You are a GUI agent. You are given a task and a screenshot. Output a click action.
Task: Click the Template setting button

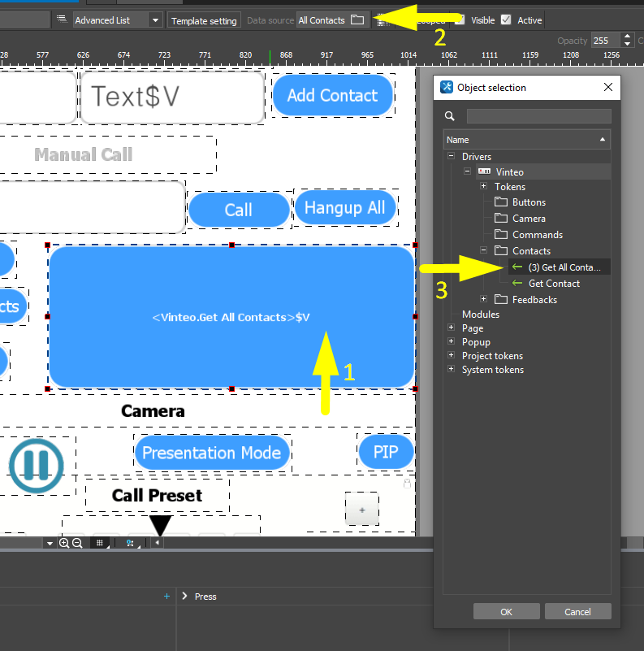coord(204,21)
